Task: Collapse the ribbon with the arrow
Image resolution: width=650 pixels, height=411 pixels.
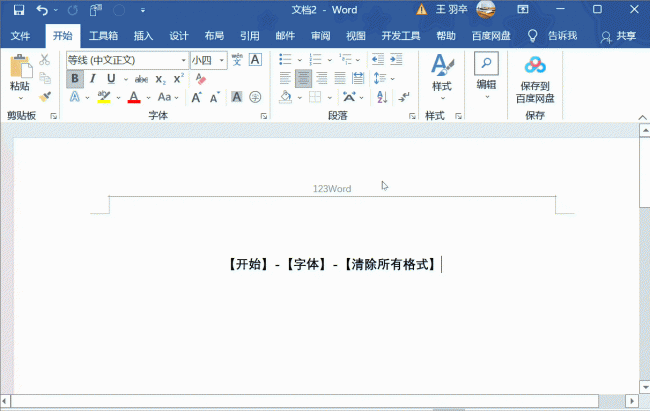Action: [x=642, y=117]
